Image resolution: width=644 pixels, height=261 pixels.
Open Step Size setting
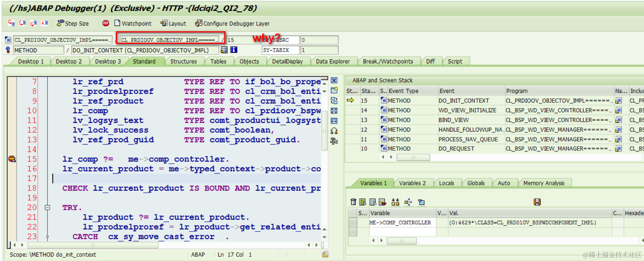(x=73, y=23)
